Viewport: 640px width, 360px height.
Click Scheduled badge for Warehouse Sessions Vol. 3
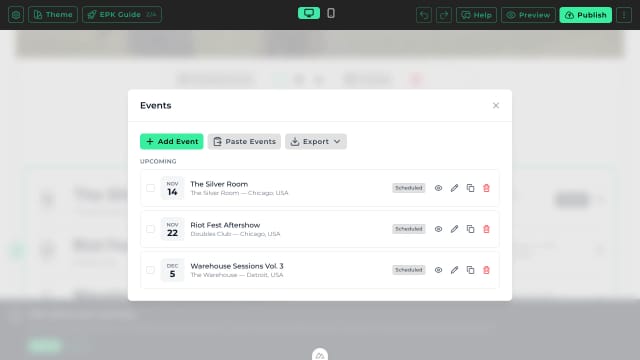(409, 270)
